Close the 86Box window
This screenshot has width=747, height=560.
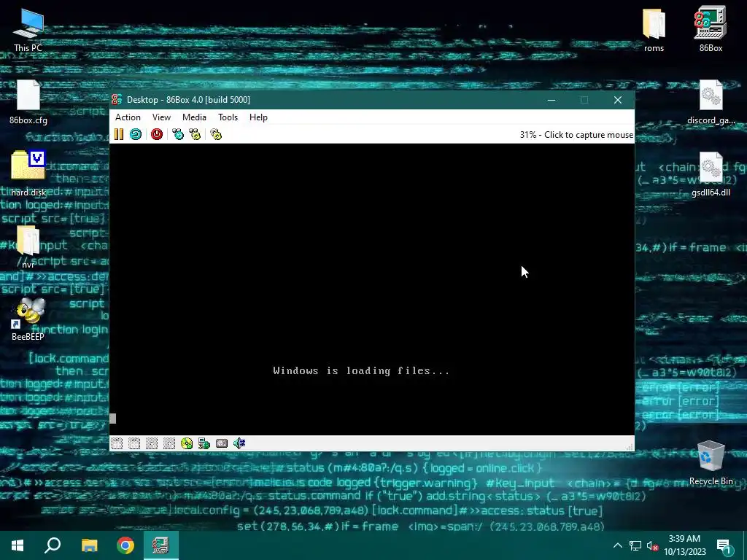point(617,99)
